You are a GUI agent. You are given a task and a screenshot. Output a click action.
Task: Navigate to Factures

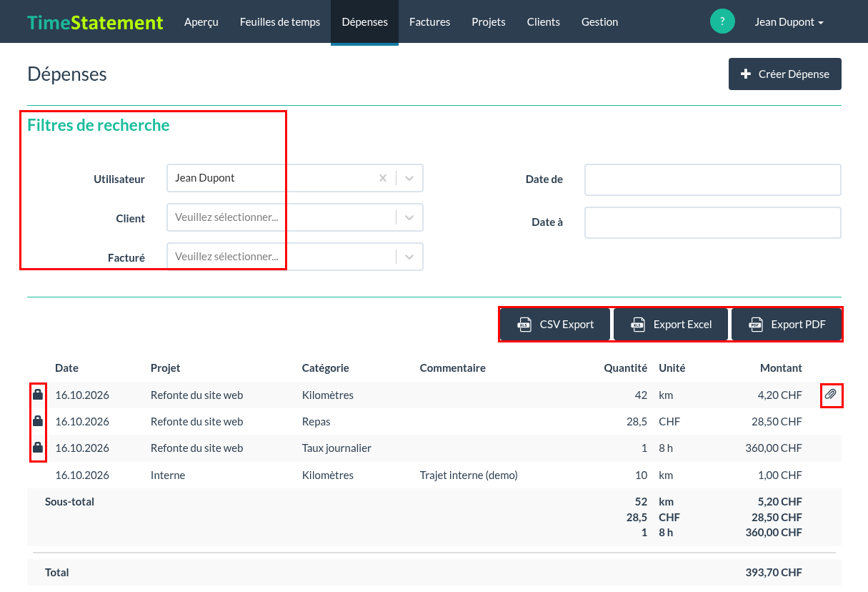pyautogui.click(x=430, y=21)
